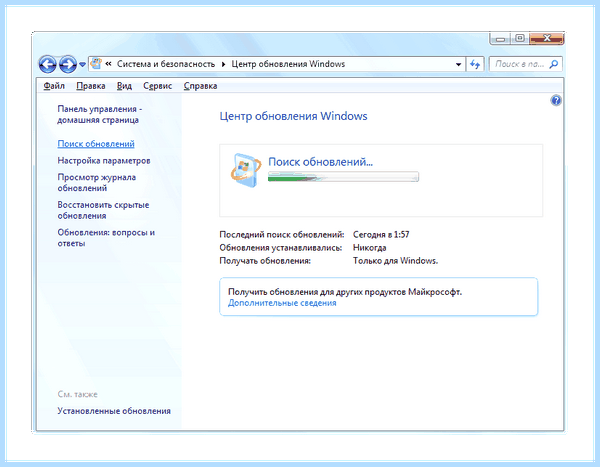This screenshot has width=600, height=467.
Task: Click the Back navigation arrow
Action: 48,64
